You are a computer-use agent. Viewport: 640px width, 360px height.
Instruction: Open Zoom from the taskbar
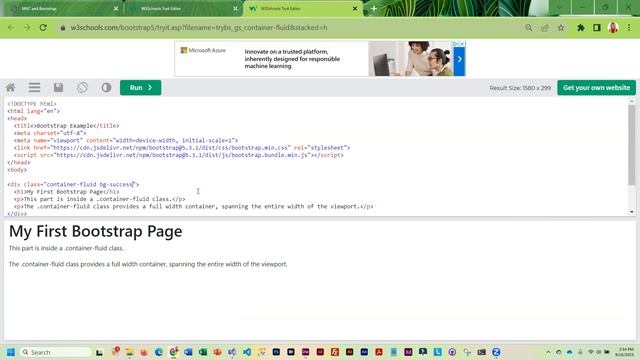[x=496, y=352]
